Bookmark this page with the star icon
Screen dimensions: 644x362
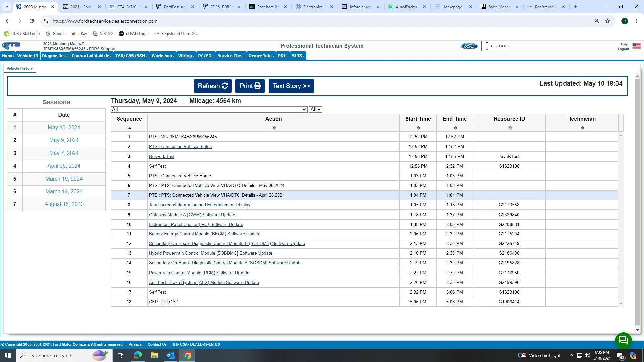[608, 21]
